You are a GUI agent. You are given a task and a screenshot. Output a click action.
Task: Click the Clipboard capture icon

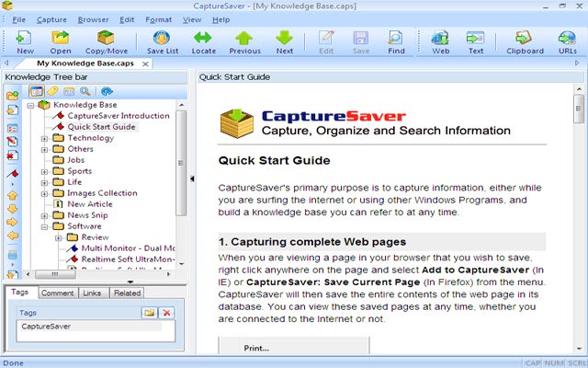click(x=524, y=38)
